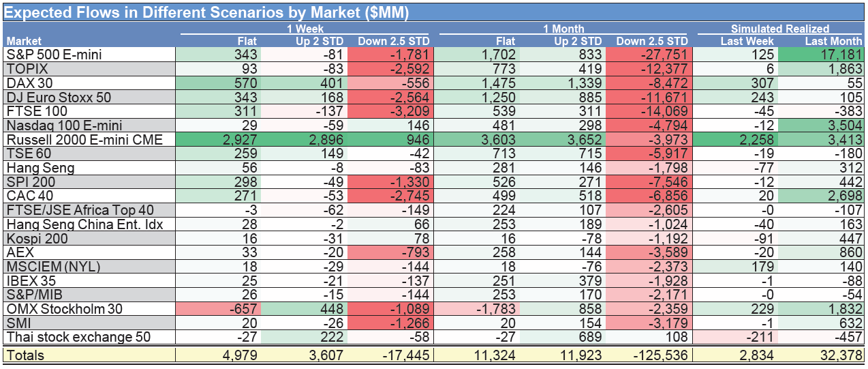The width and height of the screenshot is (868, 369).
Task: Select the AEX 1 Week down value -793
Action: pos(416,252)
